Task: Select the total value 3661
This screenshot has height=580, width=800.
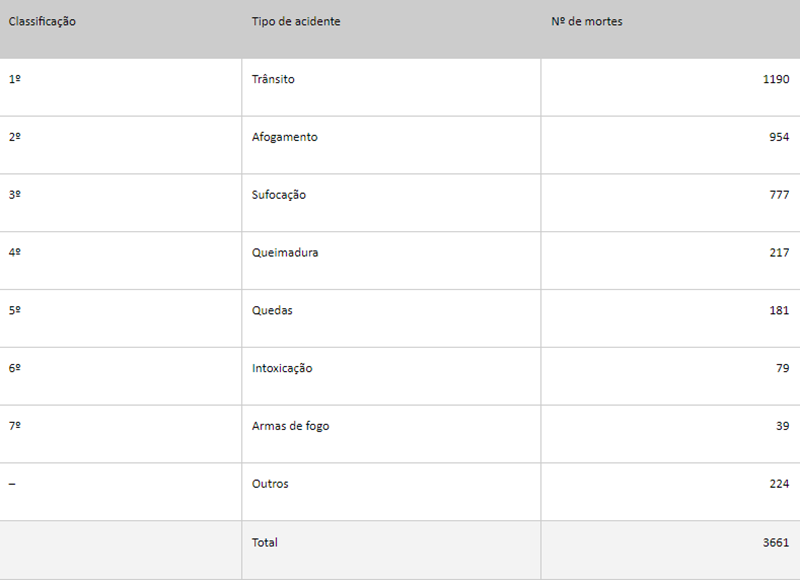Action: click(776, 542)
